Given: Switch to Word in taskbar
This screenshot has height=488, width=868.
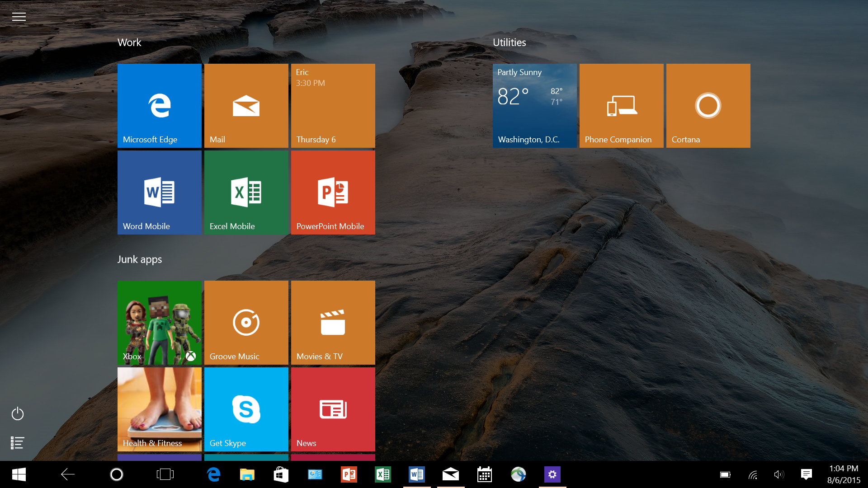Looking at the screenshot, I should pos(417,474).
